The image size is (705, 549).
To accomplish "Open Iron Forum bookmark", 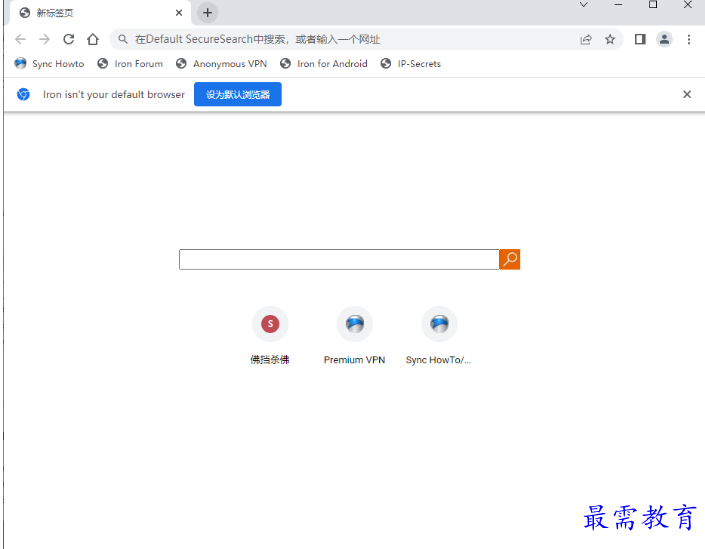I will (130, 64).
